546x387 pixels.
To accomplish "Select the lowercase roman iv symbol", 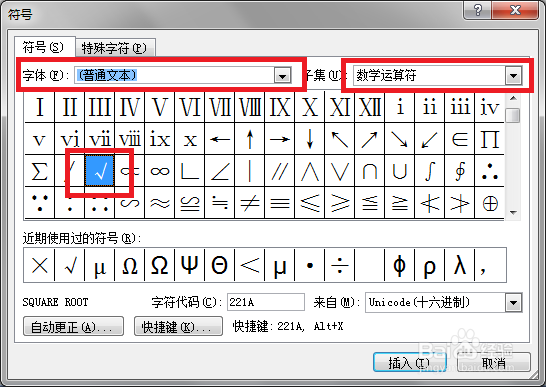I will click(490, 107).
